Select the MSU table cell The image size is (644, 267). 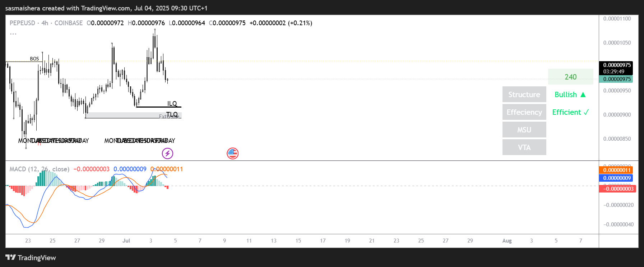pos(524,130)
